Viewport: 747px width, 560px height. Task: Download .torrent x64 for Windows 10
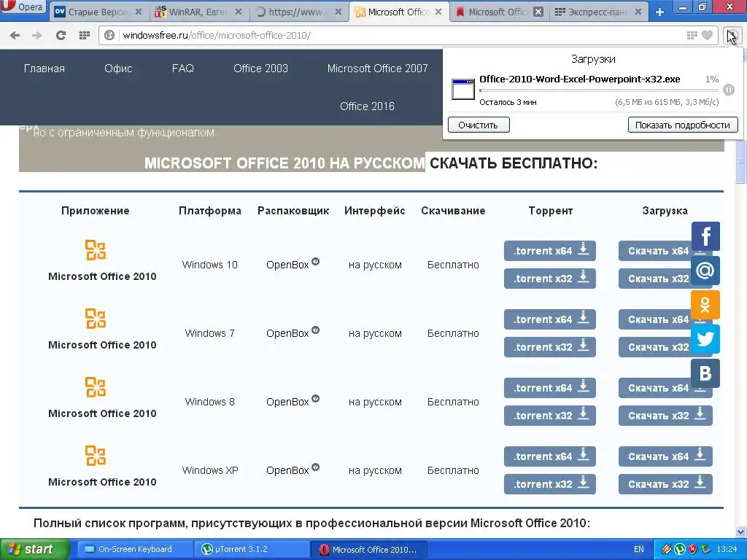(550, 251)
